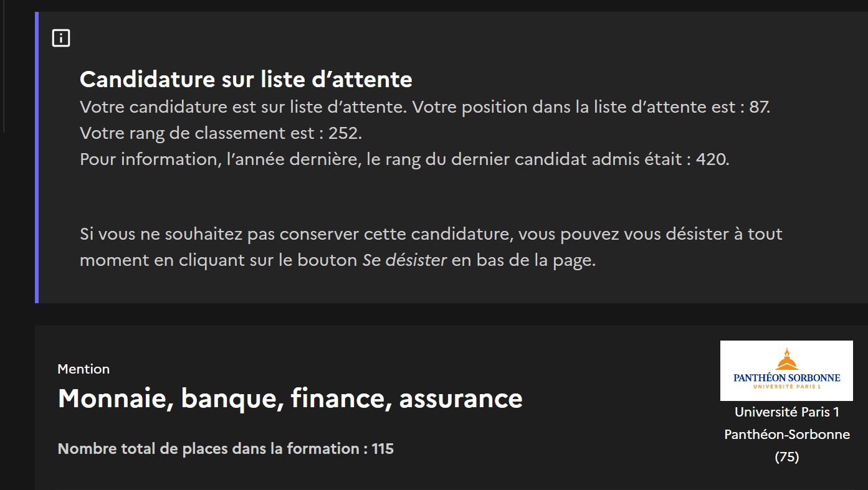Click the information icon in the notice box
The height and width of the screenshot is (490, 868).
point(61,39)
